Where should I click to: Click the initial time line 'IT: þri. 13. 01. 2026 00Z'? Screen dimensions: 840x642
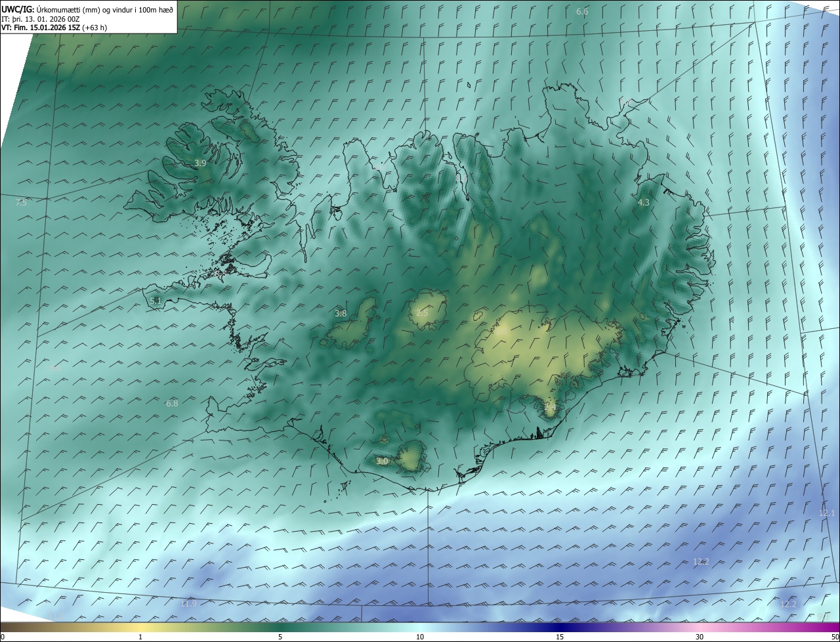tap(40, 19)
